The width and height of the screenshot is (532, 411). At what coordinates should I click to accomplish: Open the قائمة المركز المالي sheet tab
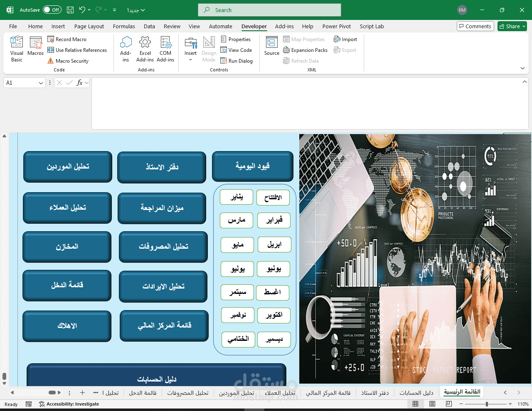[328, 393]
